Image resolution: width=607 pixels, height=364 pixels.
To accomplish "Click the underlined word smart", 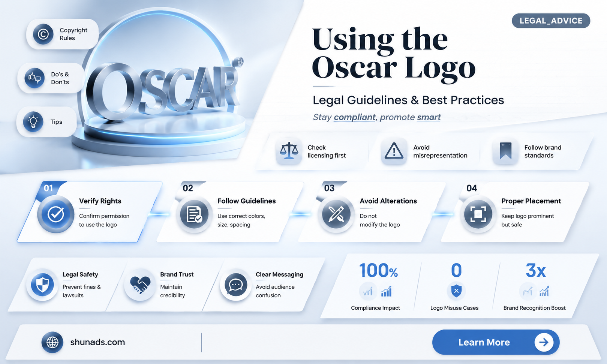I will tap(429, 117).
